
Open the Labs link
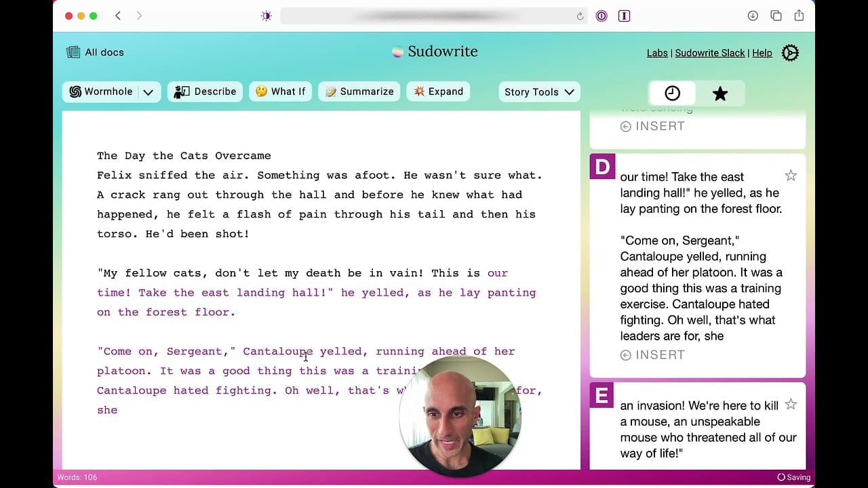pyautogui.click(x=657, y=53)
